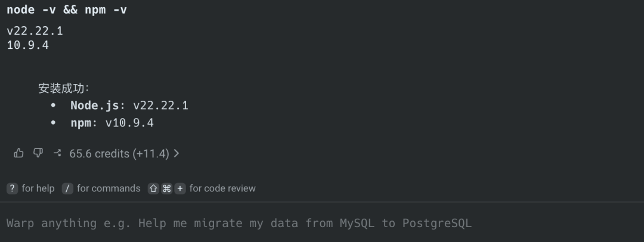The width and height of the screenshot is (644, 242).
Task: Click the Node.js version bullet item
Action: pyautogui.click(x=129, y=106)
